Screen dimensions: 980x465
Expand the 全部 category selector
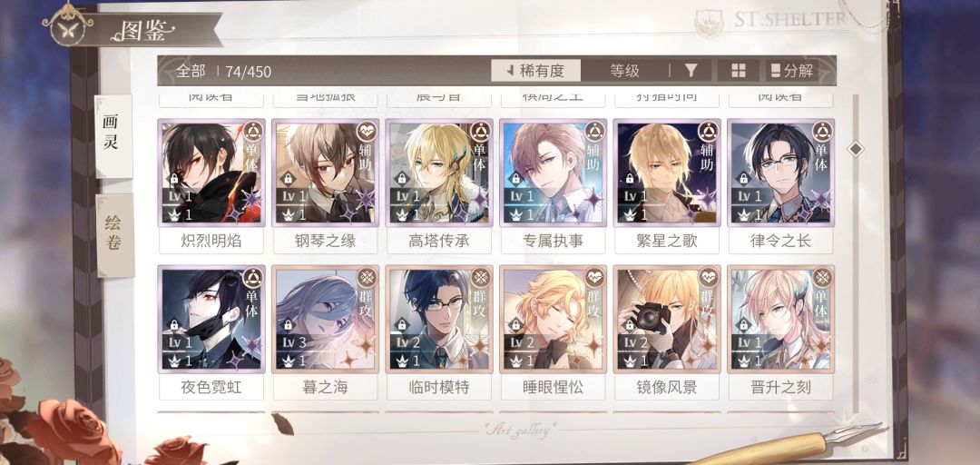191,72
